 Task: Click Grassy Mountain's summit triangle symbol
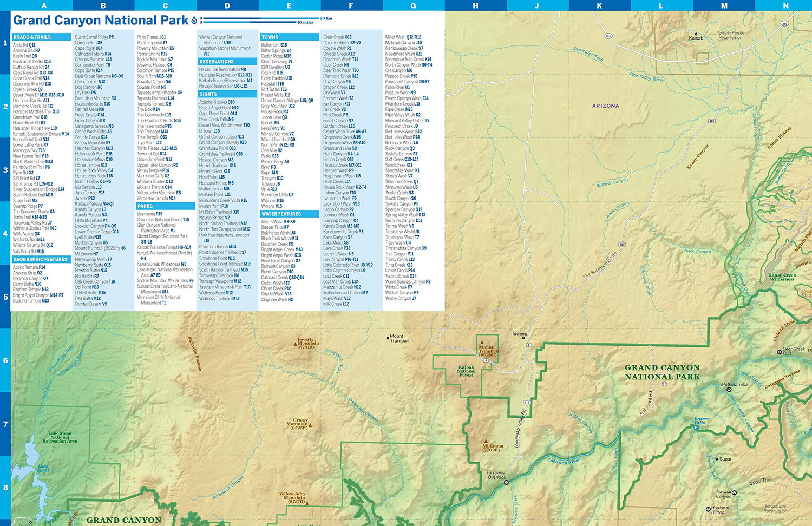point(310,425)
